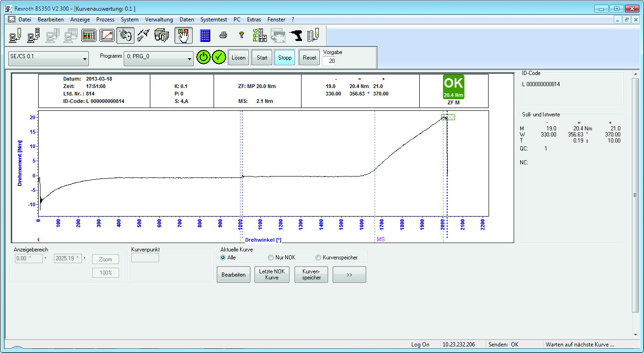Click the app icon left of Datei menu
This screenshot has width=644, height=353.
[12, 20]
